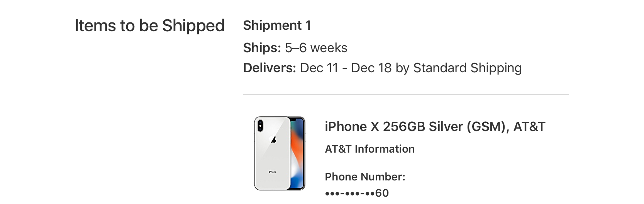644x204 pixels.
Task: Click the Apple logo on the iPhone image
Action: tap(273, 139)
